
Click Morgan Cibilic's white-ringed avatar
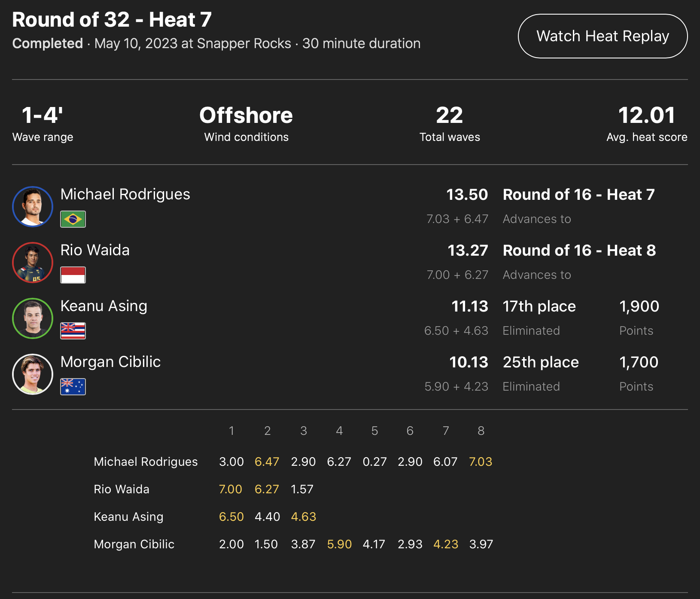(33, 374)
